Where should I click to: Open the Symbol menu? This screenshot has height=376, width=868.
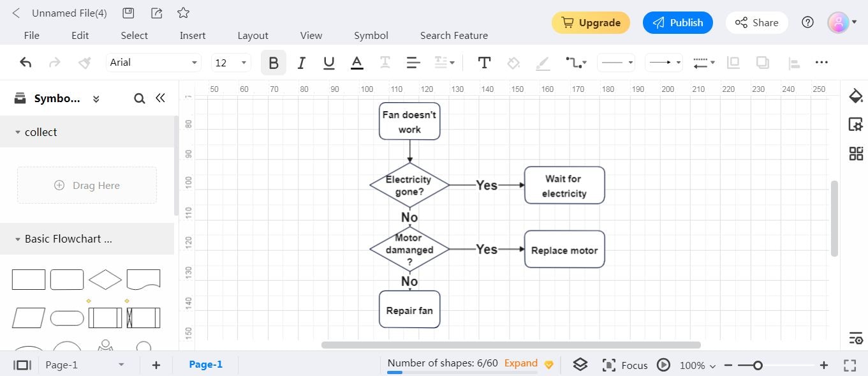[371, 36]
